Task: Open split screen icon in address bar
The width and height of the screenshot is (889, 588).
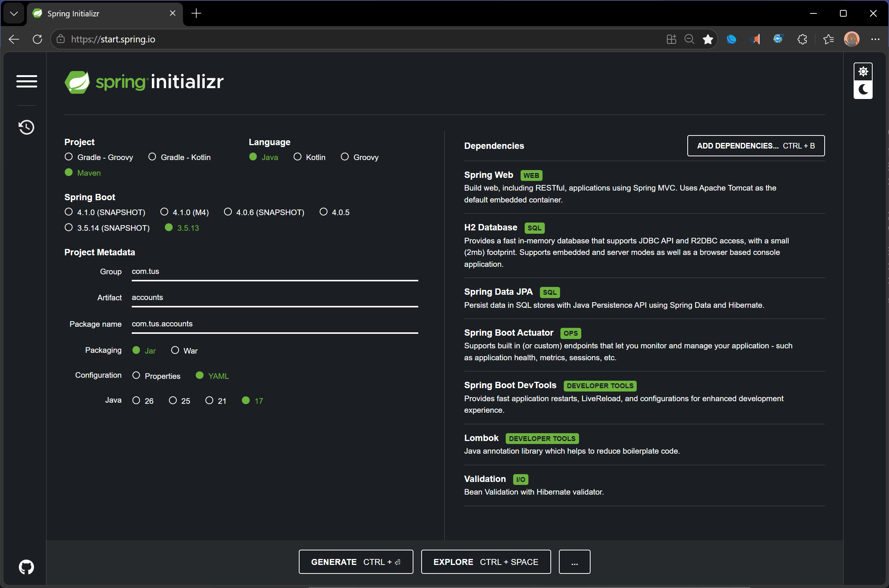Action: (671, 39)
